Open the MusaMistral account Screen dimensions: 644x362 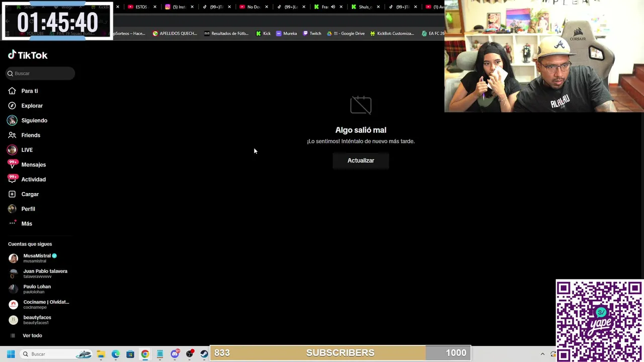tap(40, 258)
